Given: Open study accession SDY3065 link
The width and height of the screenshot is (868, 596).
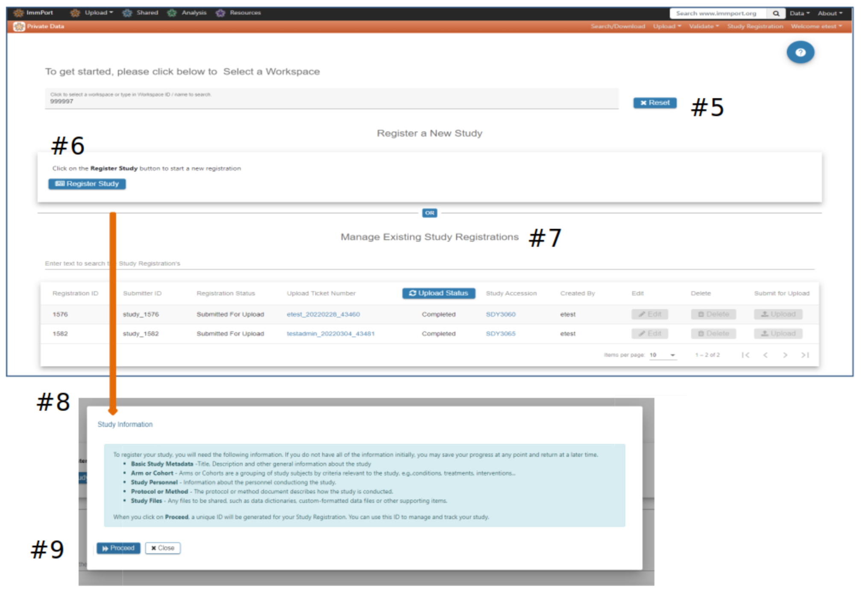Looking at the screenshot, I should [501, 333].
